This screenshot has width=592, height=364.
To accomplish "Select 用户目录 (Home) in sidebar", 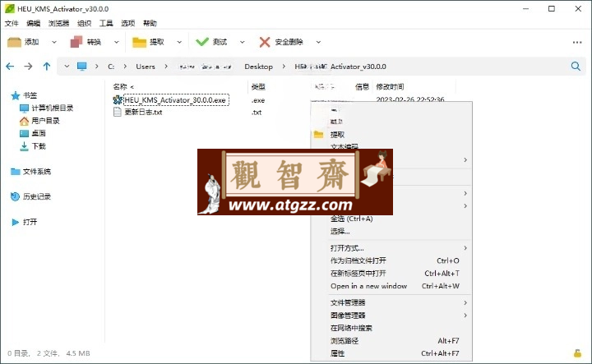I will click(x=39, y=121).
